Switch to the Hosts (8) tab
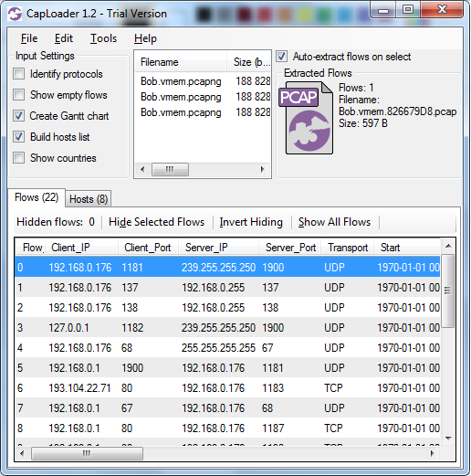 point(89,199)
